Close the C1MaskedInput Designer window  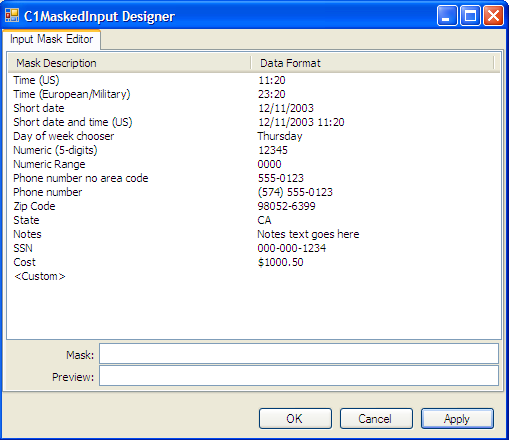tap(493, 16)
